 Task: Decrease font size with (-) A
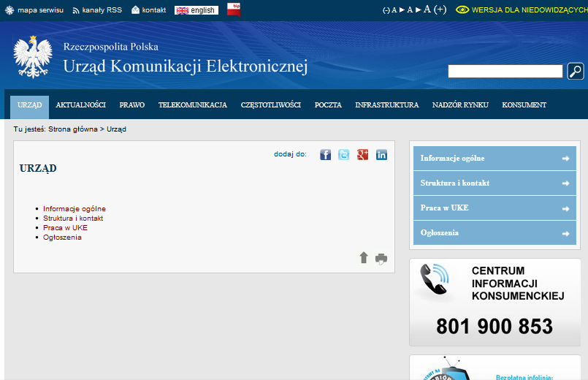(x=389, y=10)
